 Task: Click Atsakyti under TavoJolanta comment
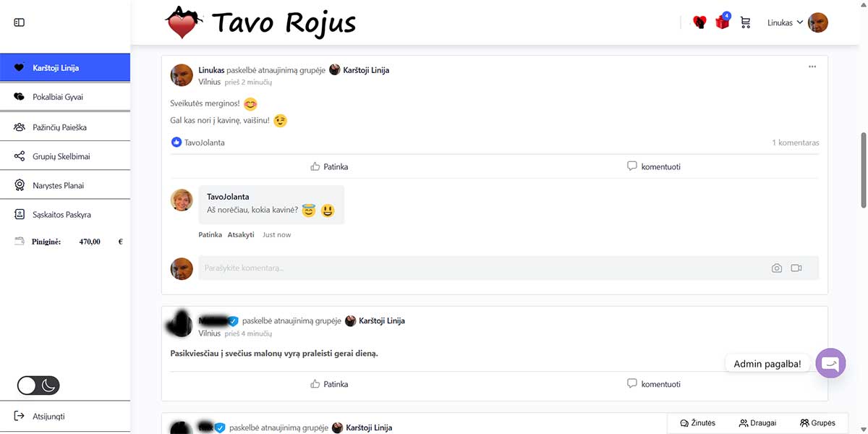[241, 235]
